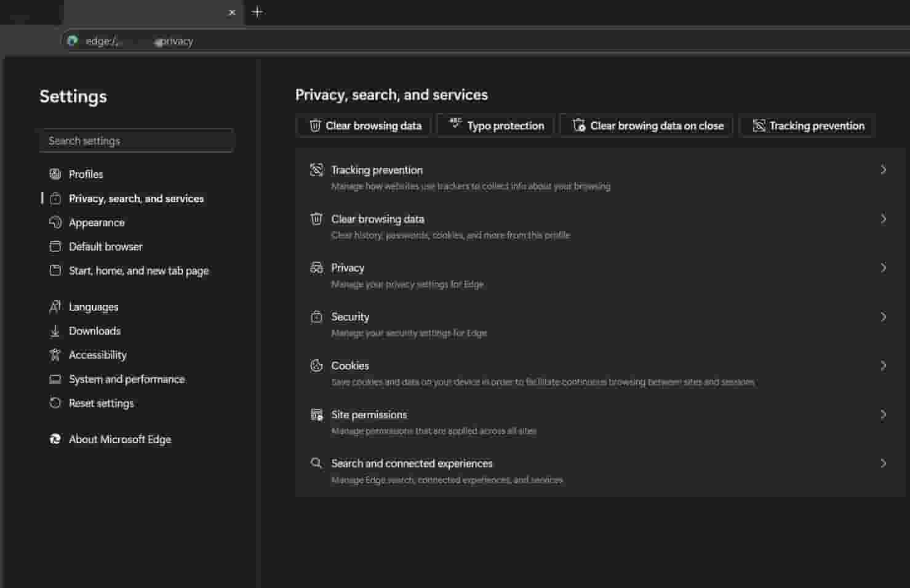
Task: Select System and performance in sidebar
Action: pos(126,379)
